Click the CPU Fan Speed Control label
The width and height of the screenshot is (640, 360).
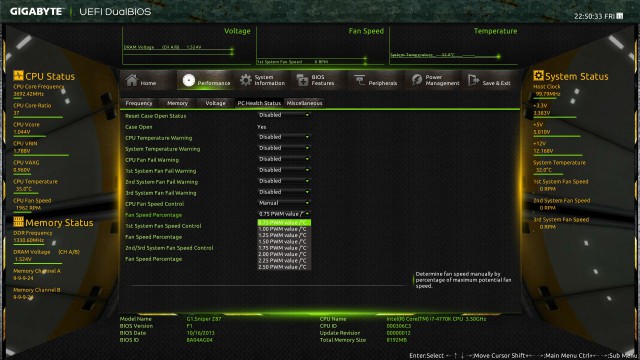pos(154,204)
